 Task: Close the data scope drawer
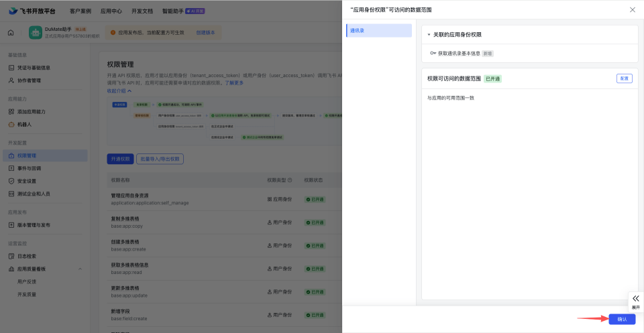tap(632, 9)
